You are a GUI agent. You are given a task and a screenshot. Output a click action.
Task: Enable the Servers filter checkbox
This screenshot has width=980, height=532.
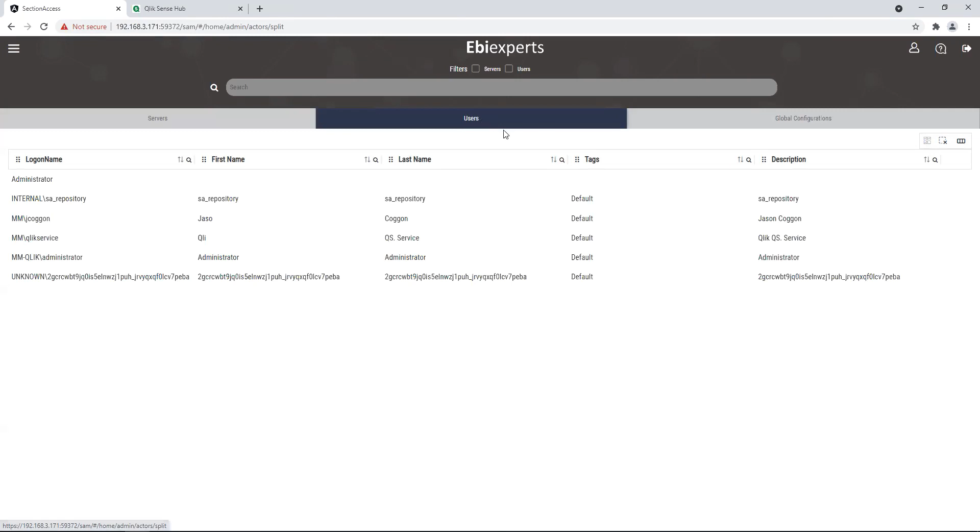(x=476, y=69)
